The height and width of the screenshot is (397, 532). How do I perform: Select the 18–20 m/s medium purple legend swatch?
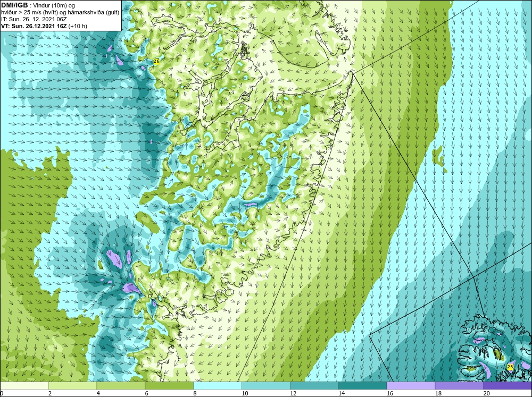point(460,385)
